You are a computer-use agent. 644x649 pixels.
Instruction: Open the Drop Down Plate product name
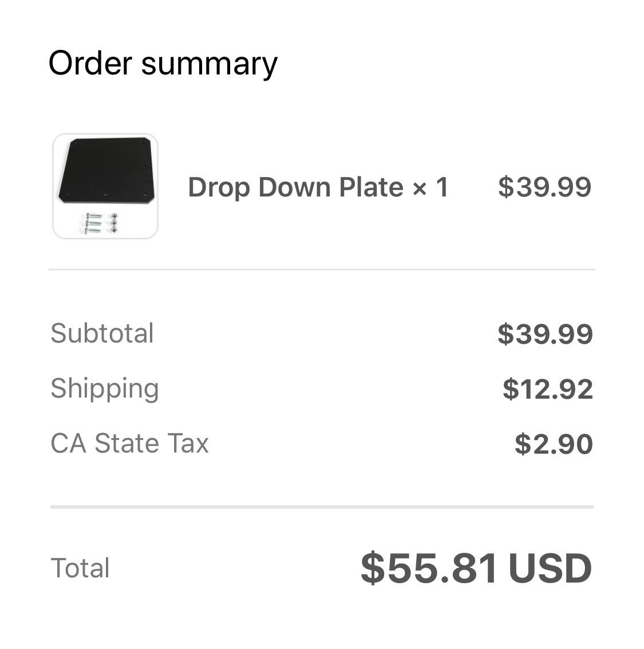296,187
